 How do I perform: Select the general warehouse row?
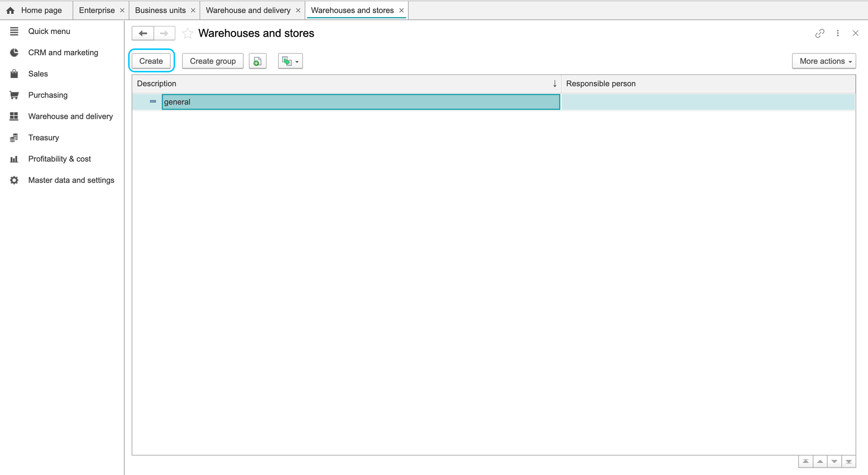point(361,102)
